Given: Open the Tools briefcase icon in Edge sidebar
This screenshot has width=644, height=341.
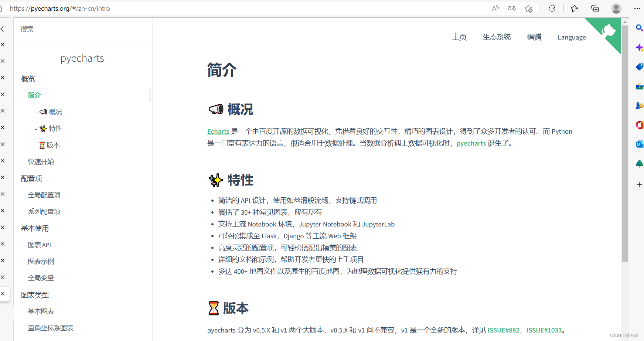Looking at the screenshot, I should pyautogui.click(x=639, y=86).
